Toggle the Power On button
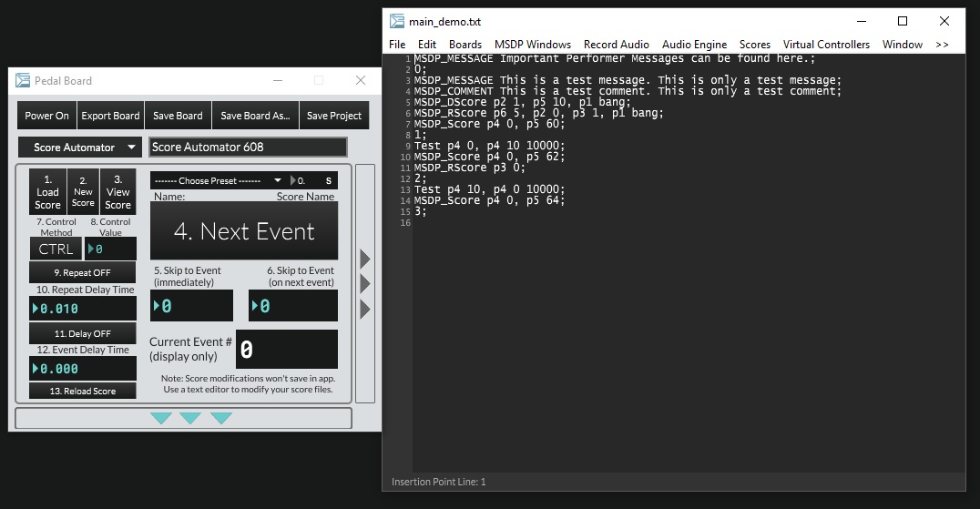This screenshot has height=509, width=980. pos(46,116)
